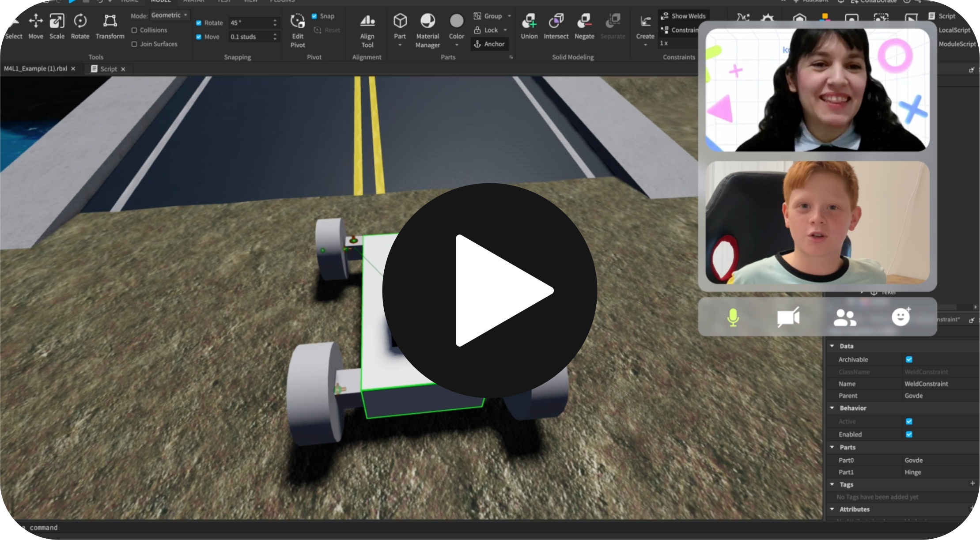Open the Color dropdown arrow
This screenshot has height=540, width=980.
457,45
